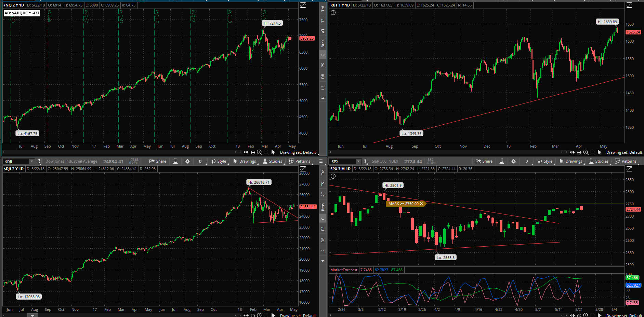This screenshot has width=644, height=317.
Task: Select the C side tab beside /NQ chart
Action: point(323,55)
